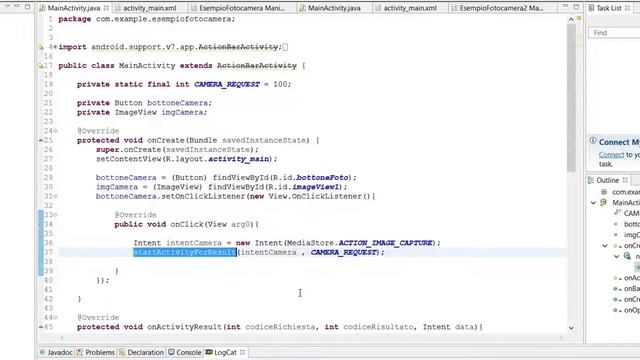This screenshot has height=360, width=640.
Task: Maximize the editor area
Action: (576, 7)
